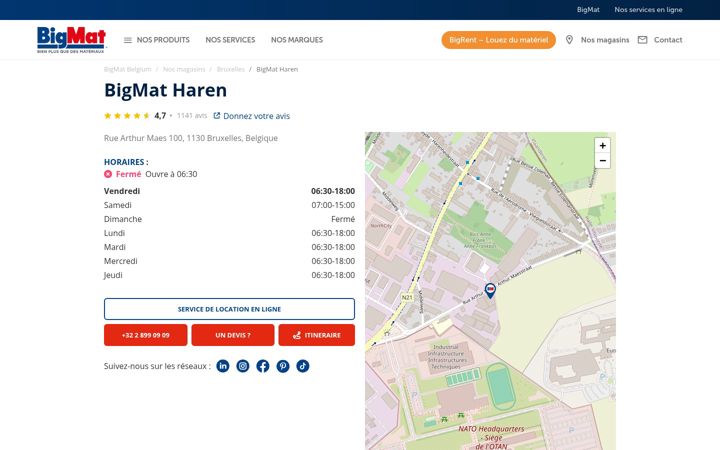Click the BigMat Haren page heading
Screen dimensions: 720x450
pos(165,90)
